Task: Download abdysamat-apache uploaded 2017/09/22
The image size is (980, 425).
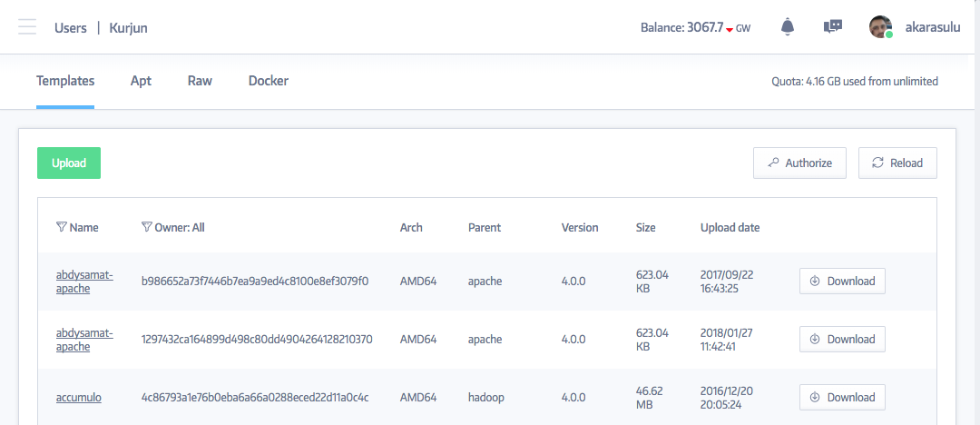Action: [842, 281]
